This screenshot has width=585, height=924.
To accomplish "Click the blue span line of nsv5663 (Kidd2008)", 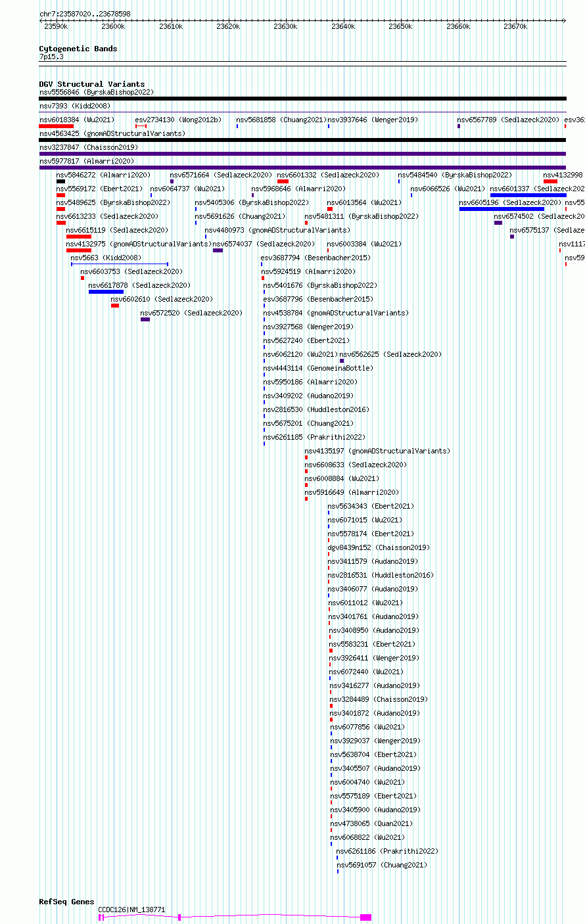I will 120,264.
